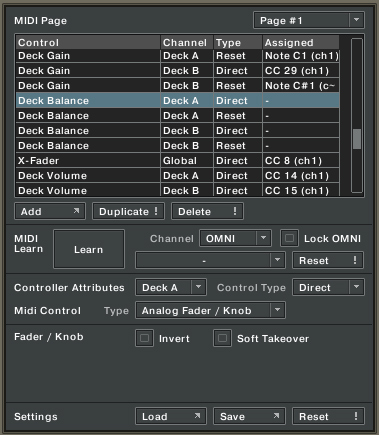Click the Assigned column header
This screenshot has width=379, height=435.
point(301,42)
